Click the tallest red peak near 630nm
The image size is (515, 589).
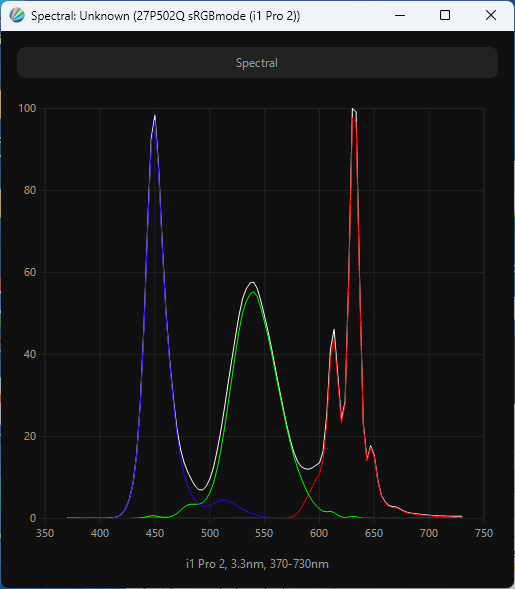[353, 118]
